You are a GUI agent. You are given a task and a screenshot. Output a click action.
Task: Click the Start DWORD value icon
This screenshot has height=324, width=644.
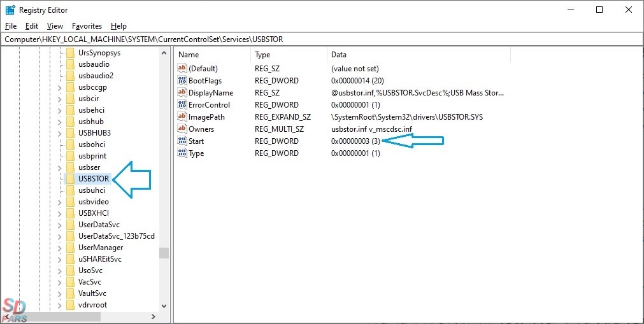click(x=182, y=141)
